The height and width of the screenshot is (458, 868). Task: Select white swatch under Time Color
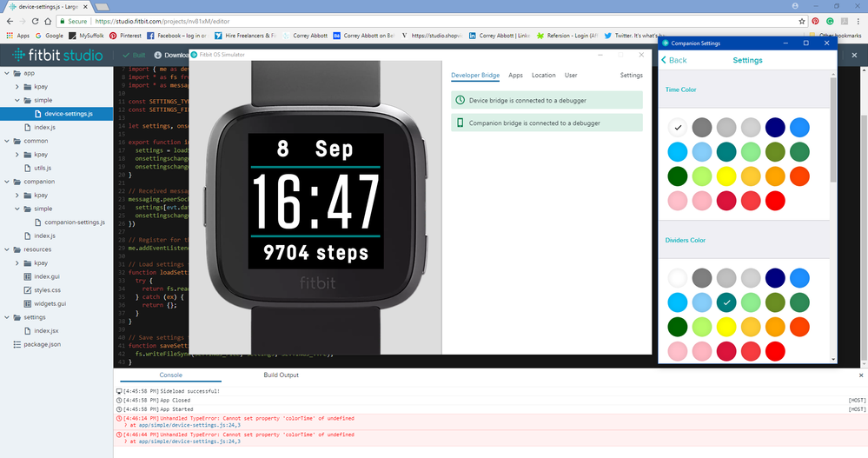point(678,128)
